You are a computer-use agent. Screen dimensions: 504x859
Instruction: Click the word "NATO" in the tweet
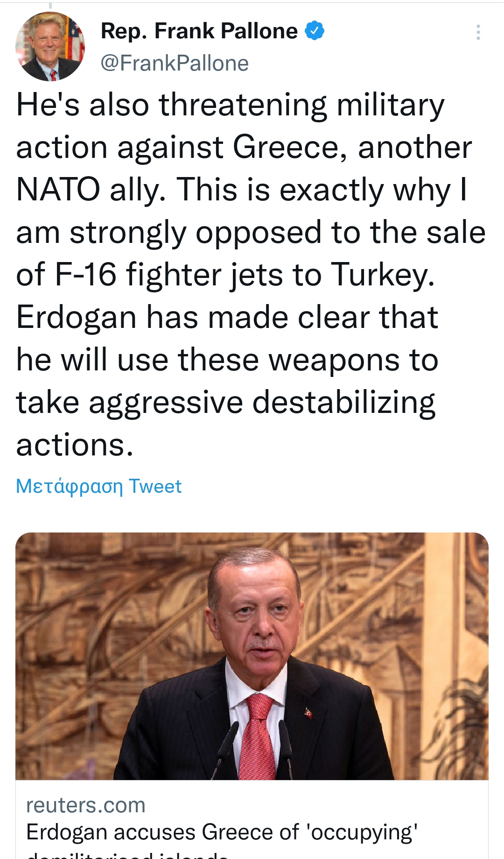point(58,190)
